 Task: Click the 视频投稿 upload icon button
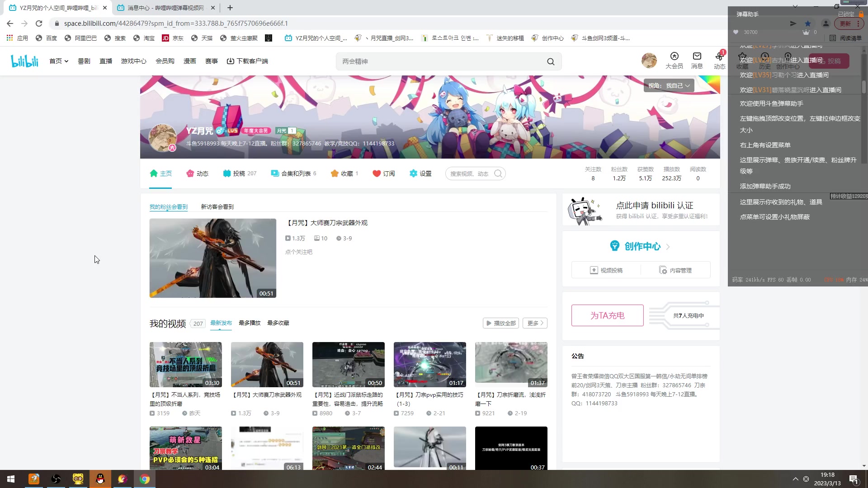tap(606, 270)
